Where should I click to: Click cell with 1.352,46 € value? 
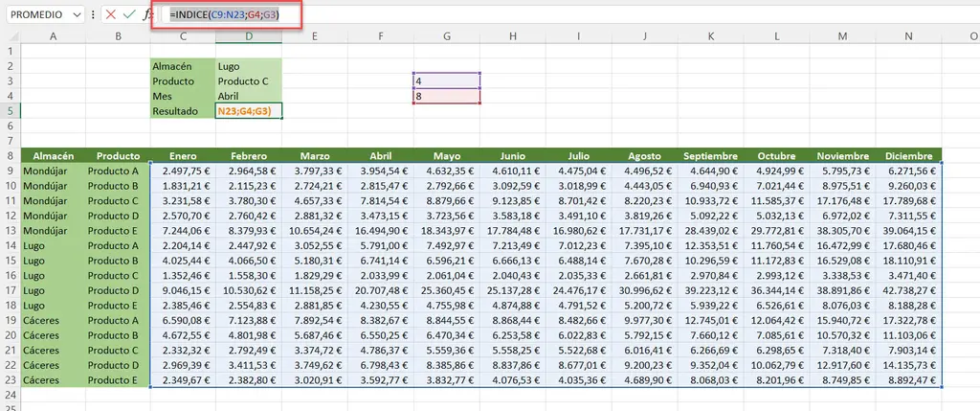(183, 275)
